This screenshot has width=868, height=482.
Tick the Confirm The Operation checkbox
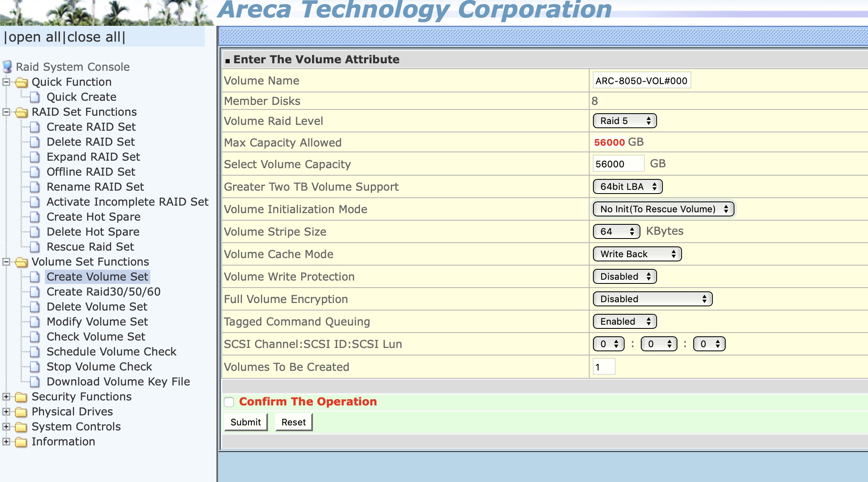point(229,402)
